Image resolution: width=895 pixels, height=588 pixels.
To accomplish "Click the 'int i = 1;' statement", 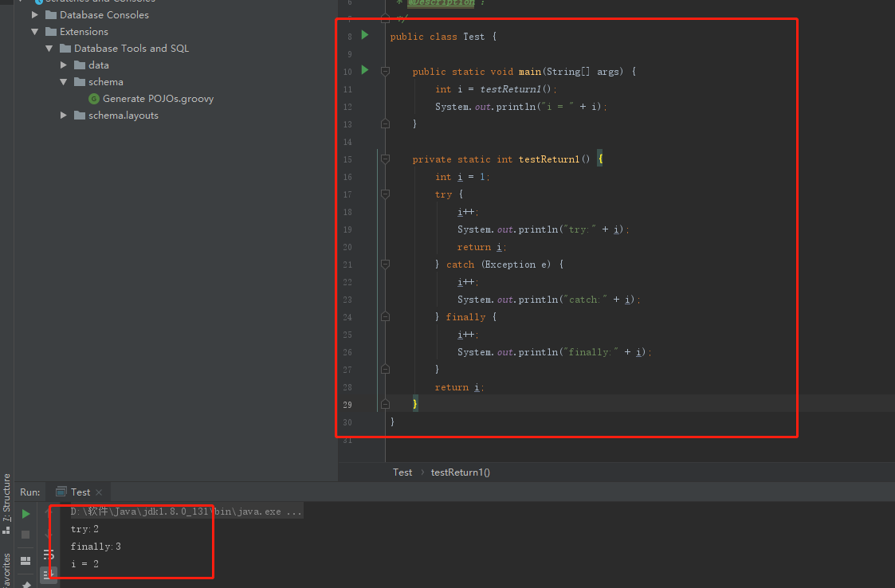I will click(462, 177).
